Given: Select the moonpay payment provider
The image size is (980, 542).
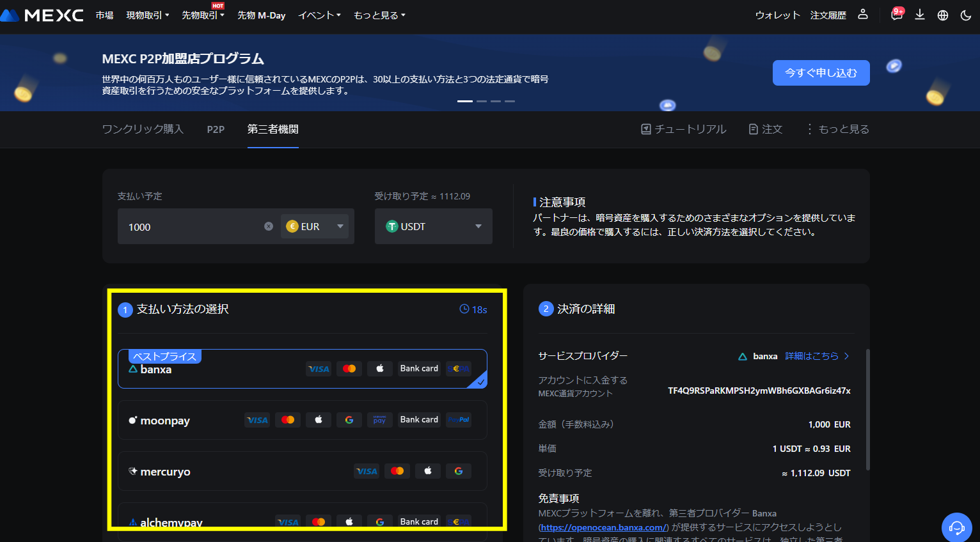Looking at the screenshot, I should [303, 420].
